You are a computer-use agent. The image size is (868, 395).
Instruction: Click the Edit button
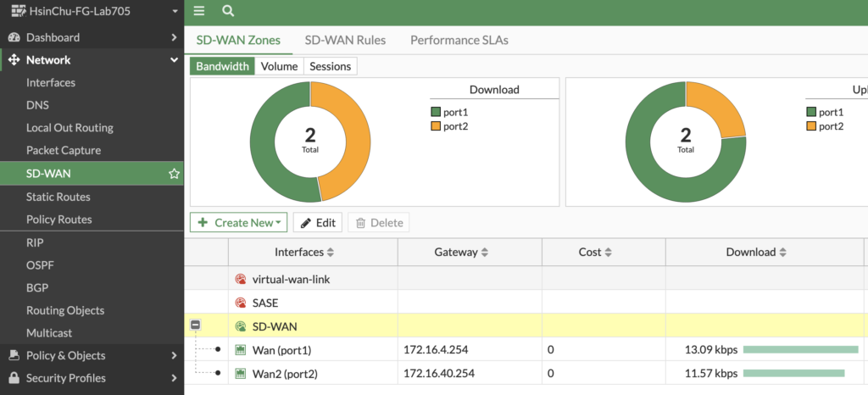tap(317, 223)
